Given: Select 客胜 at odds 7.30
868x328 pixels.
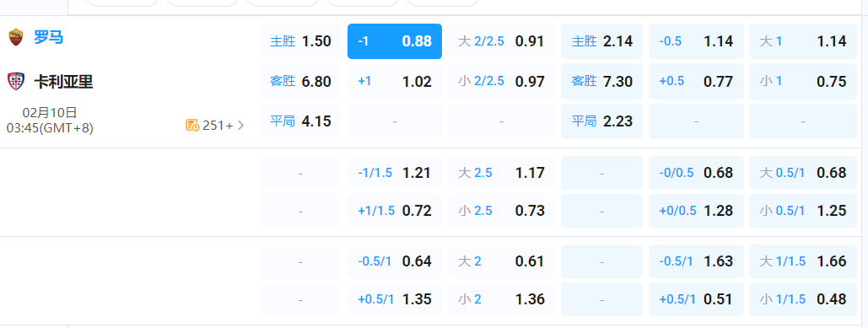Looking at the screenshot, I should (x=601, y=81).
